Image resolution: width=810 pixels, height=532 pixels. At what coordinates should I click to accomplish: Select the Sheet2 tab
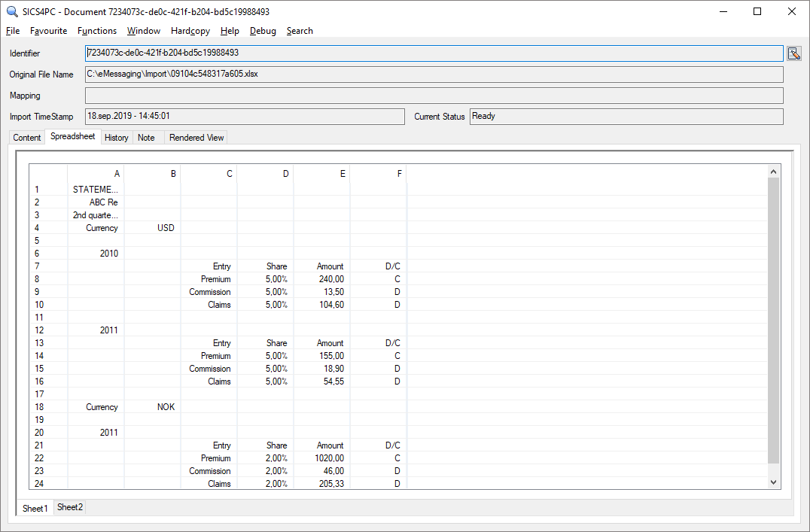(x=69, y=507)
